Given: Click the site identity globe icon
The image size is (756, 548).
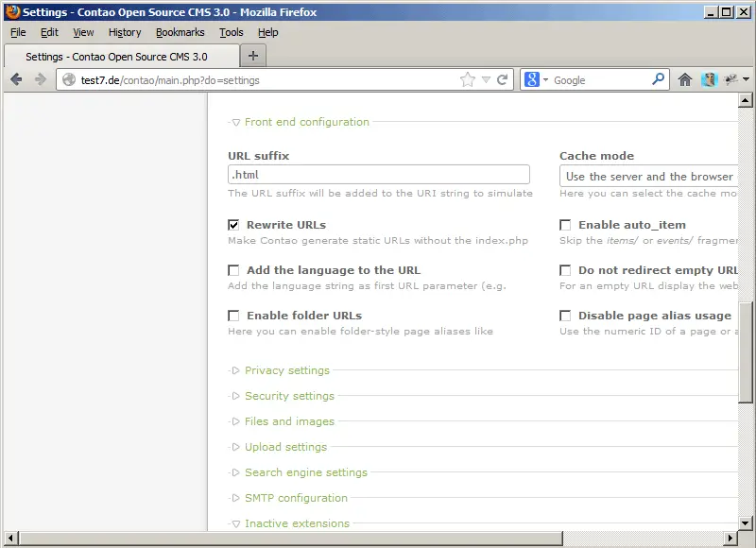Looking at the screenshot, I should (x=69, y=79).
